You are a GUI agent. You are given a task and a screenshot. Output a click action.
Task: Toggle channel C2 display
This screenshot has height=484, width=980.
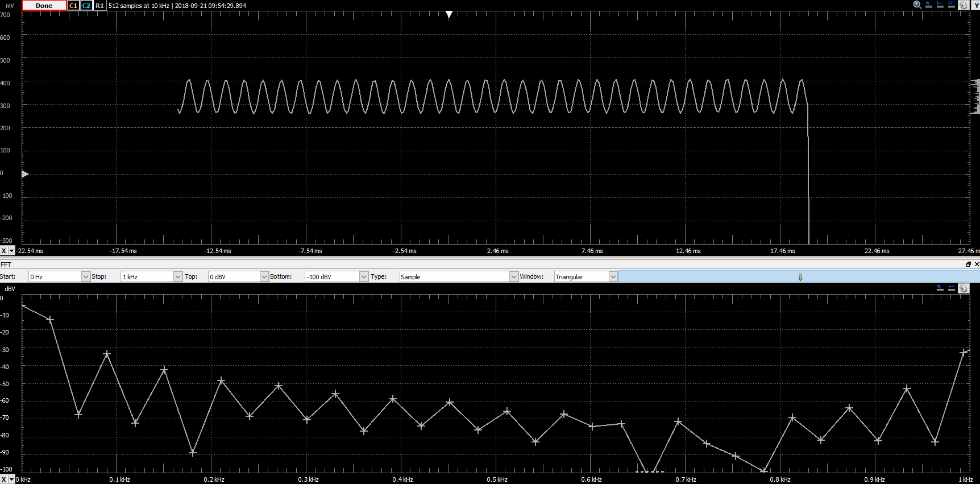point(86,6)
